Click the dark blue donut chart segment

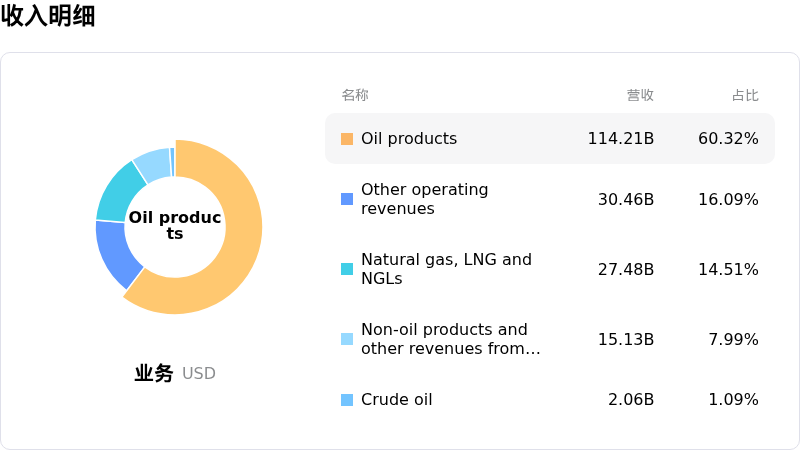pyautogui.click(x=116, y=250)
